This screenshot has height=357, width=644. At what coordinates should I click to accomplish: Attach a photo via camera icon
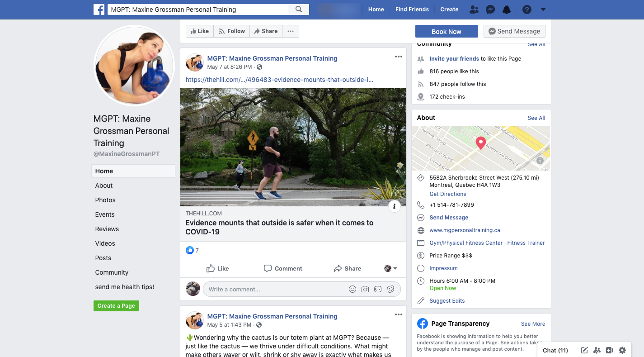tap(365, 289)
